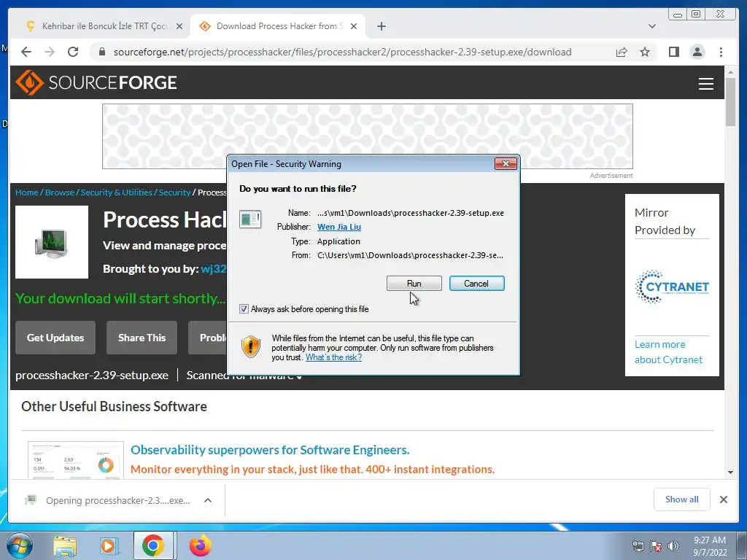Open the Wen Jia Liu publisher link
The height and width of the screenshot is (560, 747).
pyautogui.click(x=339, y=227)
